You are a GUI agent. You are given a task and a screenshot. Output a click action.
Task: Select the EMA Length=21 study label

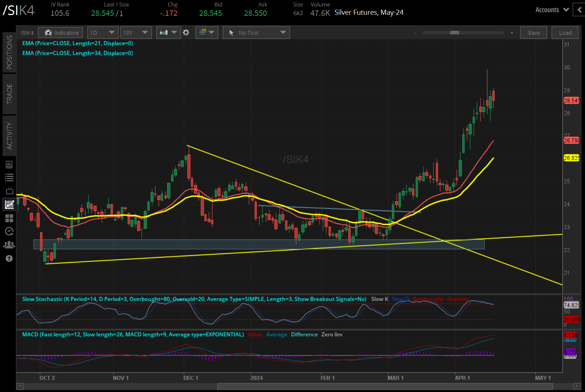pos(78,43)
